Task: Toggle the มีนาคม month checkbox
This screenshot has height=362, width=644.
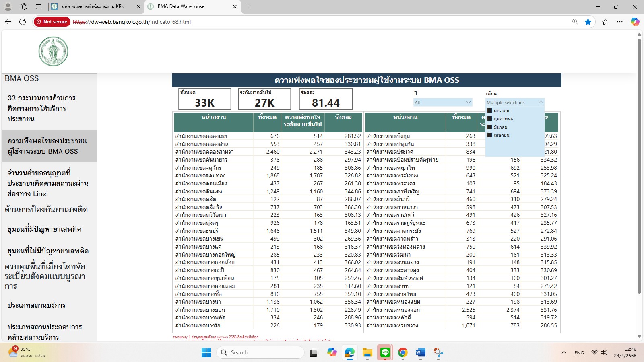Action: pos(490,127)
